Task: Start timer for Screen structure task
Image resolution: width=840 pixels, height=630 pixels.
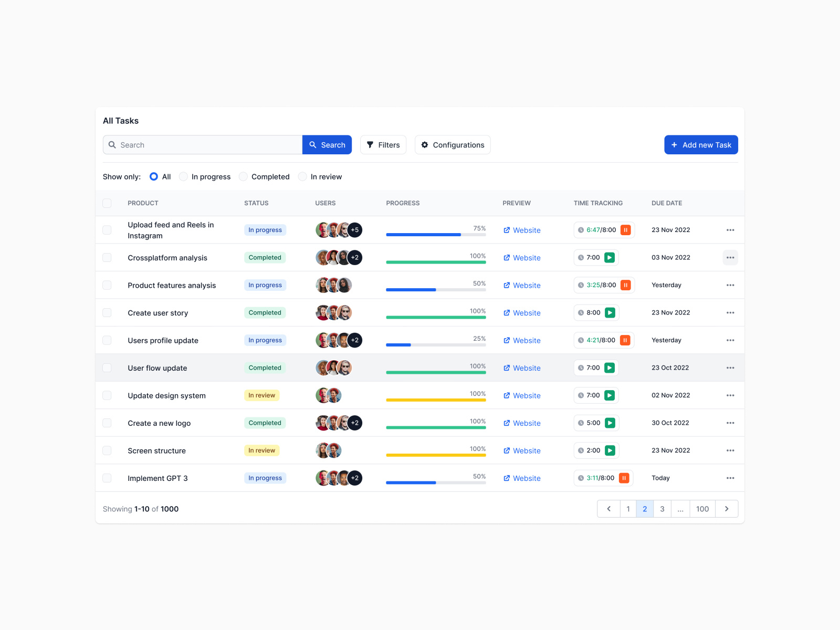Action: pos(610,450)
